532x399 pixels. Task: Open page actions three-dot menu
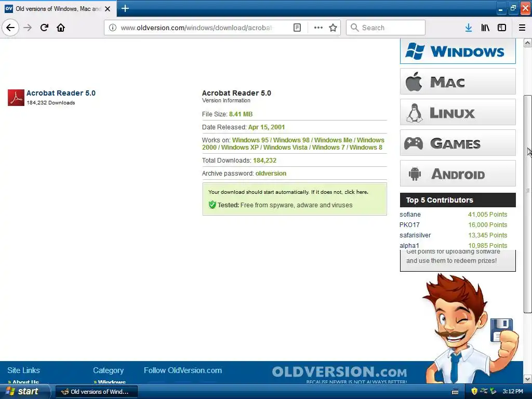coord(318,28)
